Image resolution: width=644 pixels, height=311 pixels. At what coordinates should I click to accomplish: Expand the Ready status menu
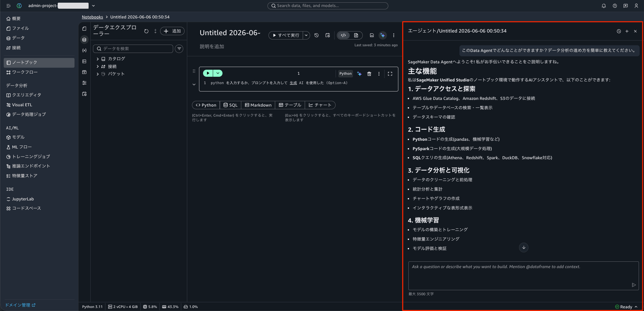(x=626, y=307)
